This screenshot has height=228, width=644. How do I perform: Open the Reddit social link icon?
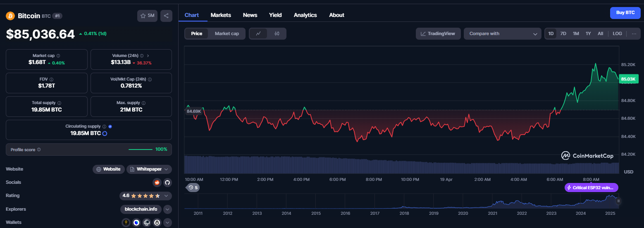(157, 182)
